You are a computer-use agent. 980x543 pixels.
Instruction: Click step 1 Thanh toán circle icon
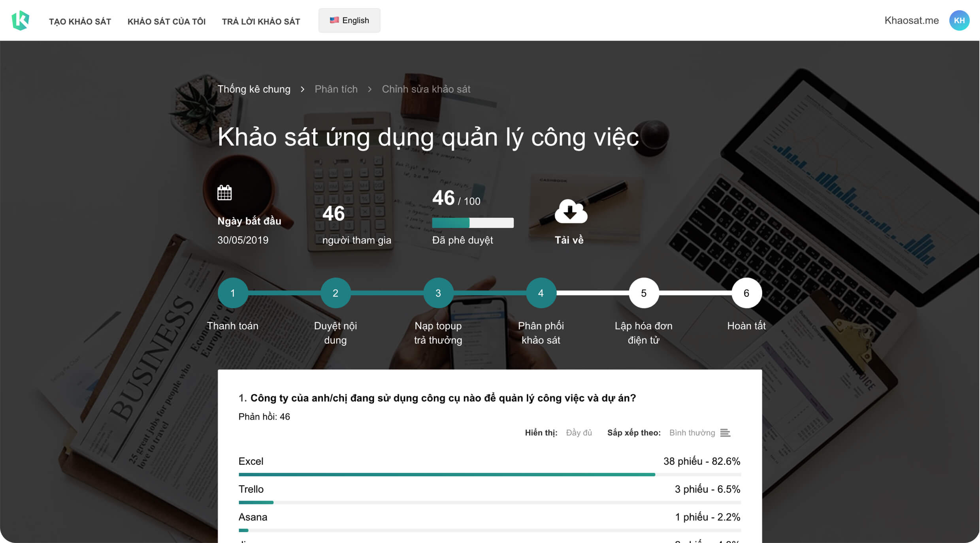pos(233,292)
